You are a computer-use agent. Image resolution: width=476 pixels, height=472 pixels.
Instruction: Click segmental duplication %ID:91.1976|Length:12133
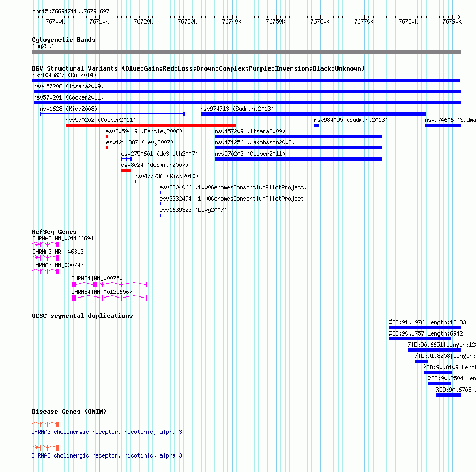[x=425, y=328]
